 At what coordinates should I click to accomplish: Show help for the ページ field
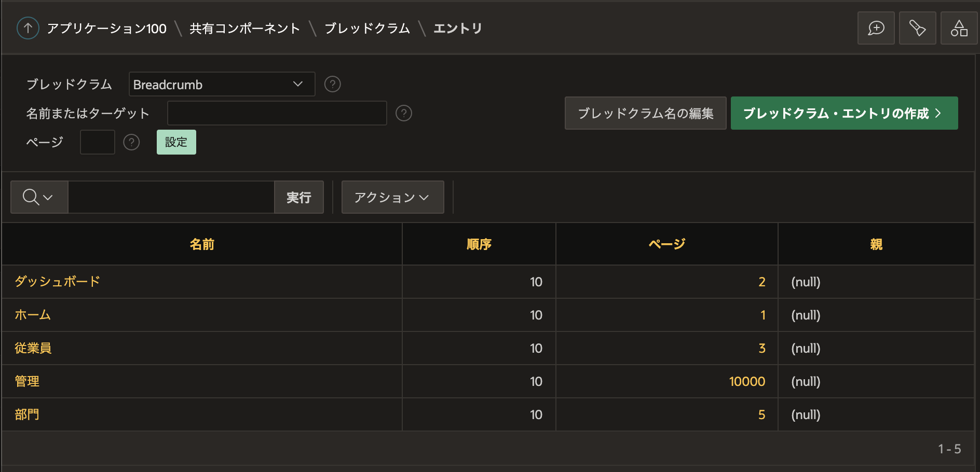coord(132,142)
